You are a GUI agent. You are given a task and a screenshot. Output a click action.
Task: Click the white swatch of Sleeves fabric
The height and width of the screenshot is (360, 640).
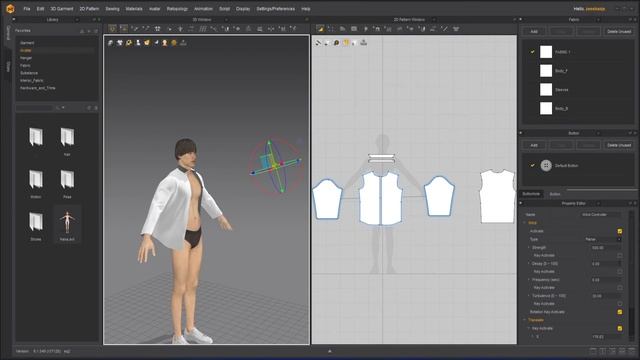coord(546,89)
